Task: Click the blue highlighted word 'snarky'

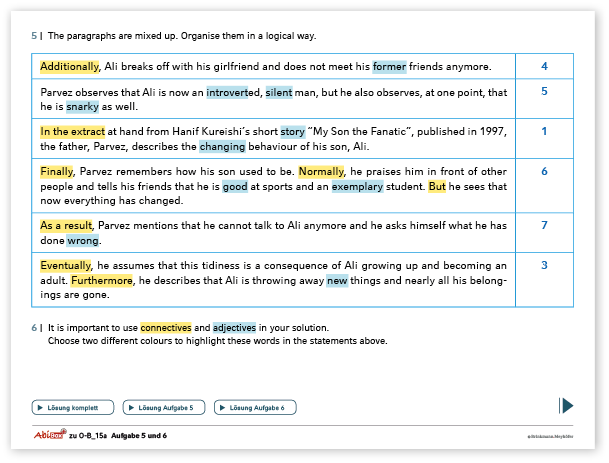Action: [x=82, y=106]
